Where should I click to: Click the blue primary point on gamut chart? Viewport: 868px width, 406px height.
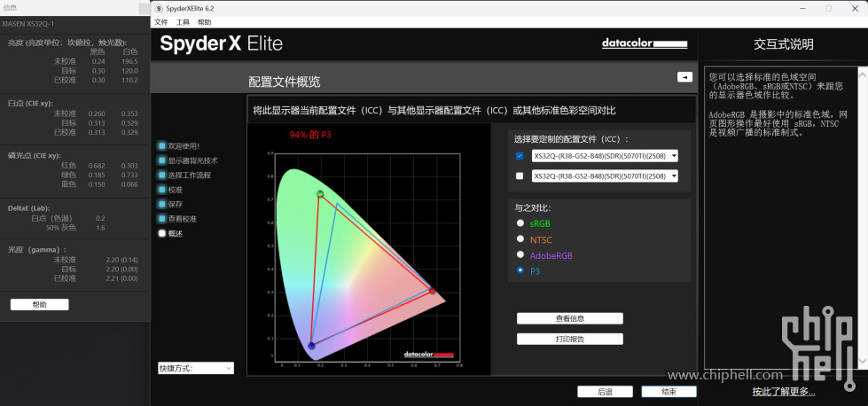coord(311,346)
